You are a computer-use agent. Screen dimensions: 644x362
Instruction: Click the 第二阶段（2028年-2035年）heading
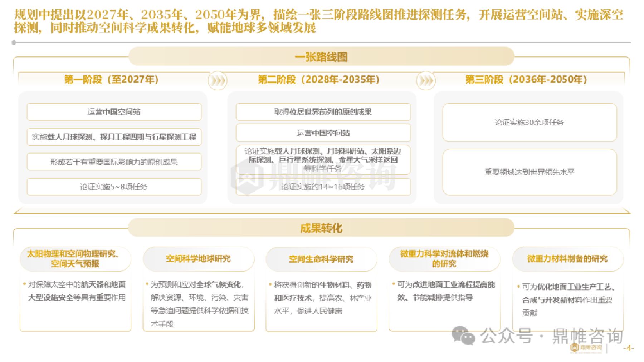tap(319, 79)
